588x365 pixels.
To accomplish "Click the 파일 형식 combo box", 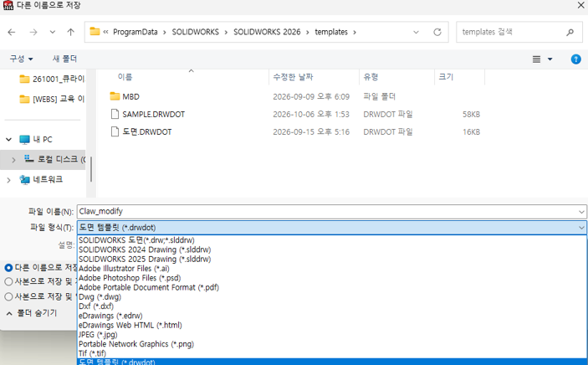I will click(x=332, y=228).
